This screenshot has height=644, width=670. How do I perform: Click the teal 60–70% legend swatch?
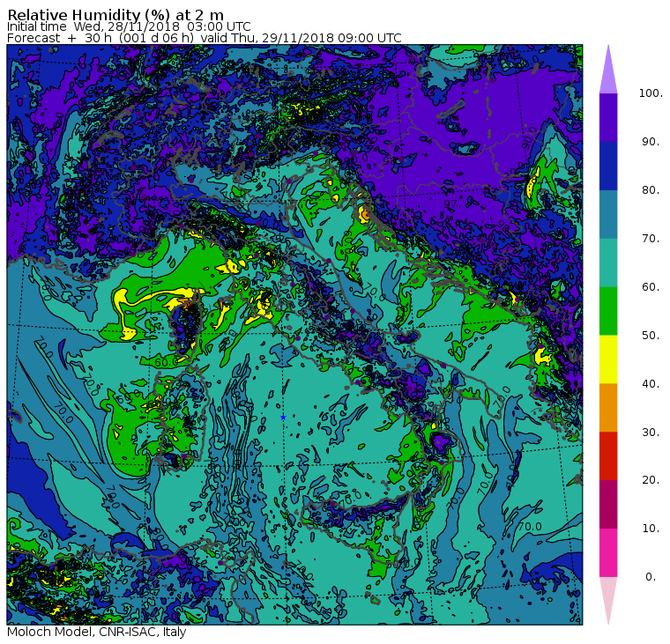coord(608,263)
